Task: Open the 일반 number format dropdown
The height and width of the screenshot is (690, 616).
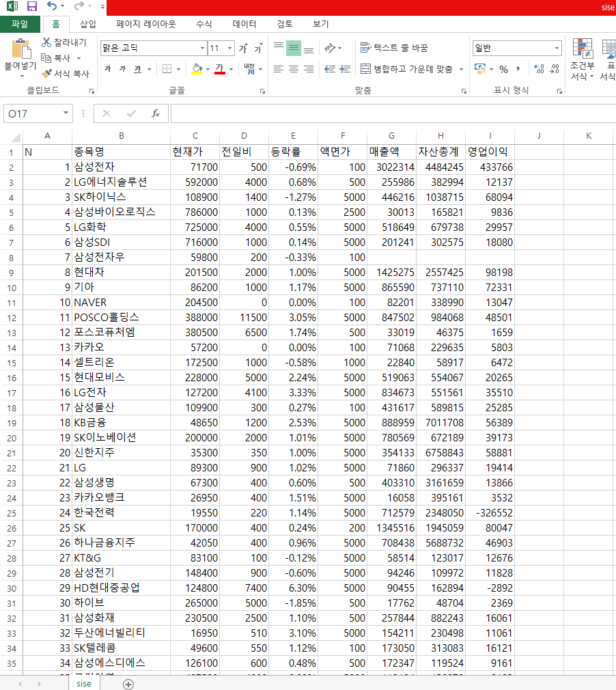Action: pyautogui.click(x=557, y=48)
